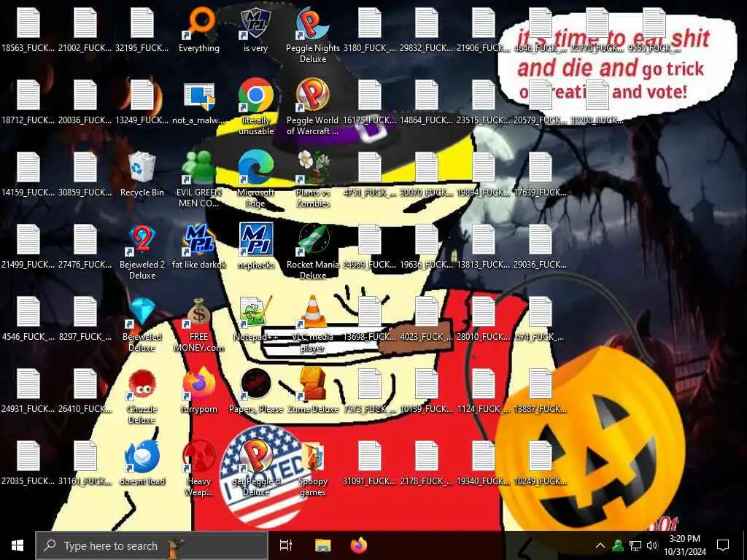Image resolution: width=747 pixels, height=560 pixels.
Task: Open the EVIL GREEN MEN CO... shortcut
Action: [x=199, y=179]
